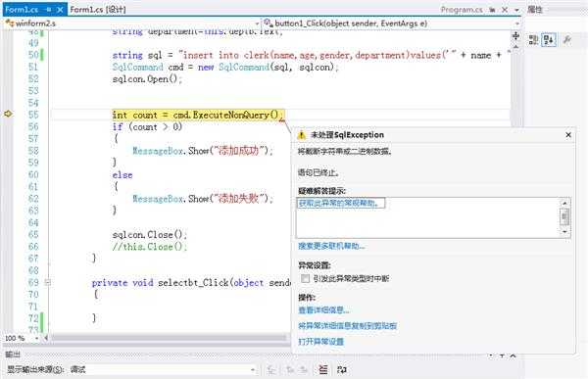This screenshot has height=379, width=588.
Task: Switch to the Form1.cs [设计] tab
Action: click(98, 10)
